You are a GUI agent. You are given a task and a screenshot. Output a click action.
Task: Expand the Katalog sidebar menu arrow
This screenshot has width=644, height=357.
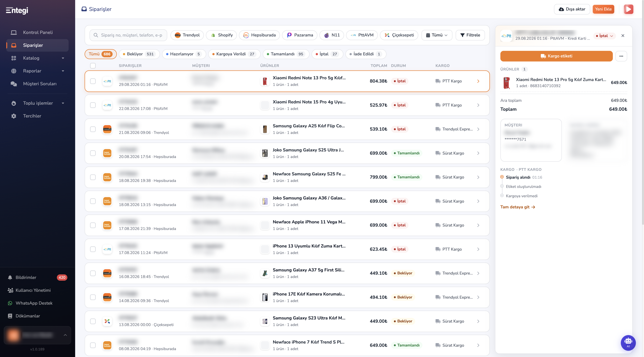pos(63,58)
